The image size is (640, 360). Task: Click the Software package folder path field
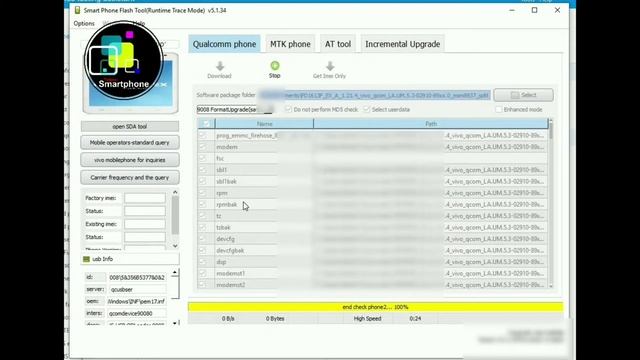coord(374,95)
